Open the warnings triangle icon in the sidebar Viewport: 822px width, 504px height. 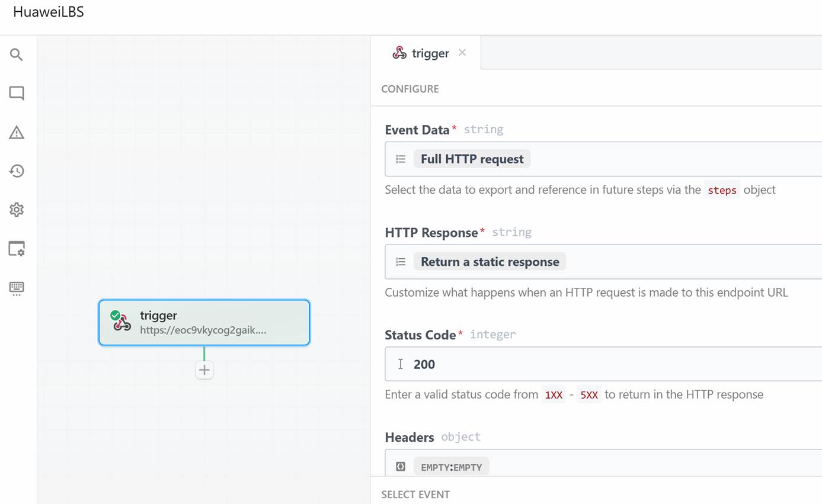(17, 133)
